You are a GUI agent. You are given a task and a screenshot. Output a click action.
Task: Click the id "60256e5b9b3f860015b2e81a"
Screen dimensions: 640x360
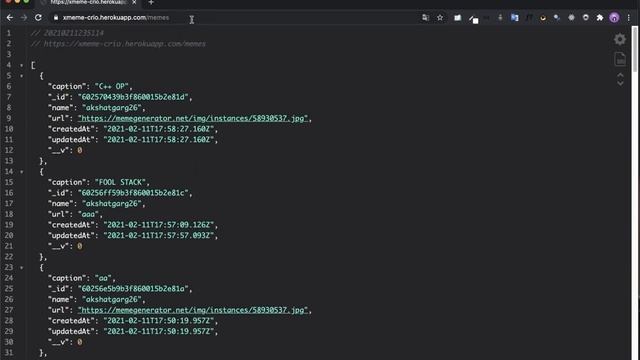click(x=133, y=289)
